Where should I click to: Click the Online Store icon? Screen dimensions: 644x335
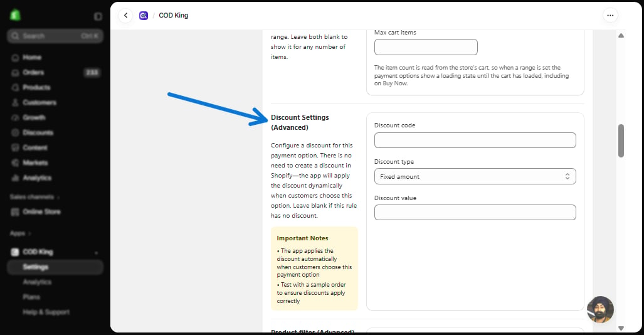15,212
